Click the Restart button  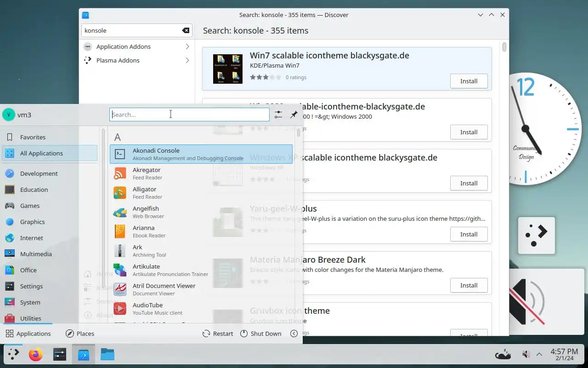(218, 333)
